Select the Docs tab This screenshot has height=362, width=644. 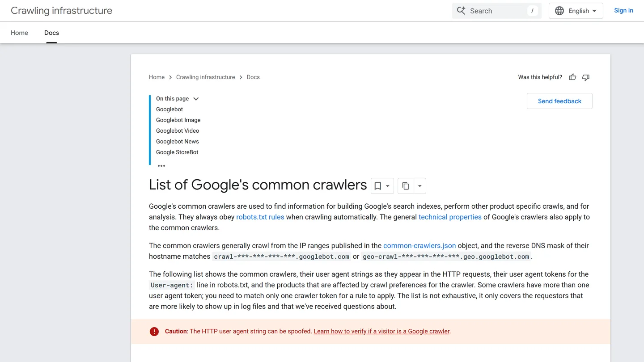point(51,33)
